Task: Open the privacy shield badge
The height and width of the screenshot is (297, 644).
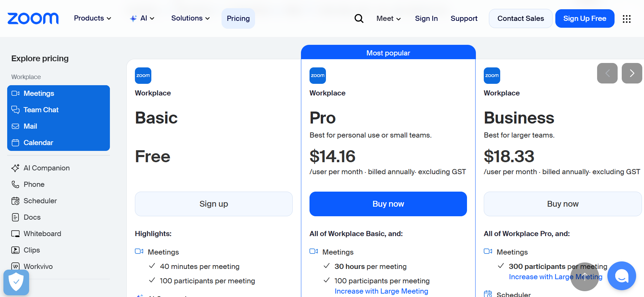Action: 16,283
